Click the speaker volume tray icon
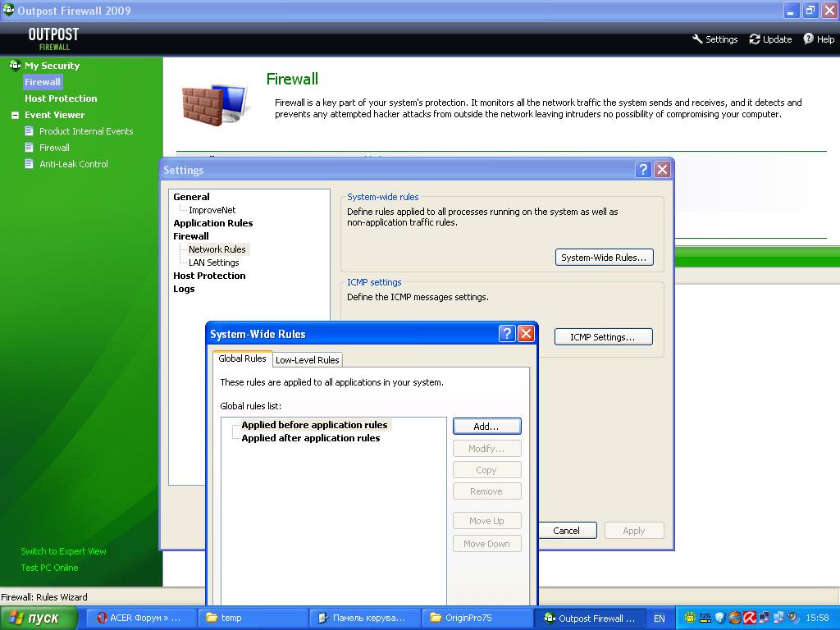 pos(793,618)
